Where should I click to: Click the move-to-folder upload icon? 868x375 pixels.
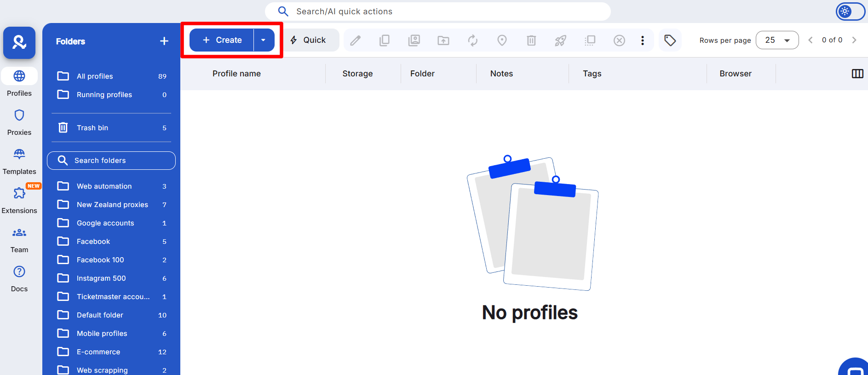click(x=443, y=40)
